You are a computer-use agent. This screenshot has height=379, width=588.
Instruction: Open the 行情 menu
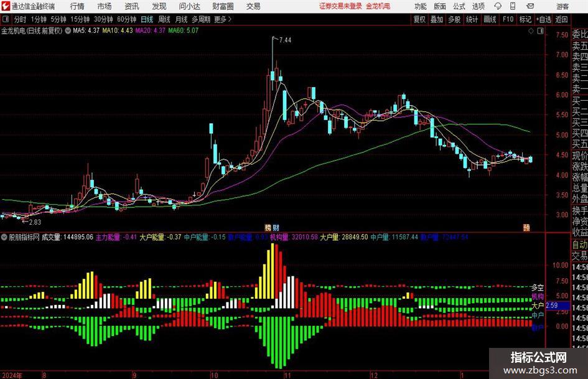77,6
